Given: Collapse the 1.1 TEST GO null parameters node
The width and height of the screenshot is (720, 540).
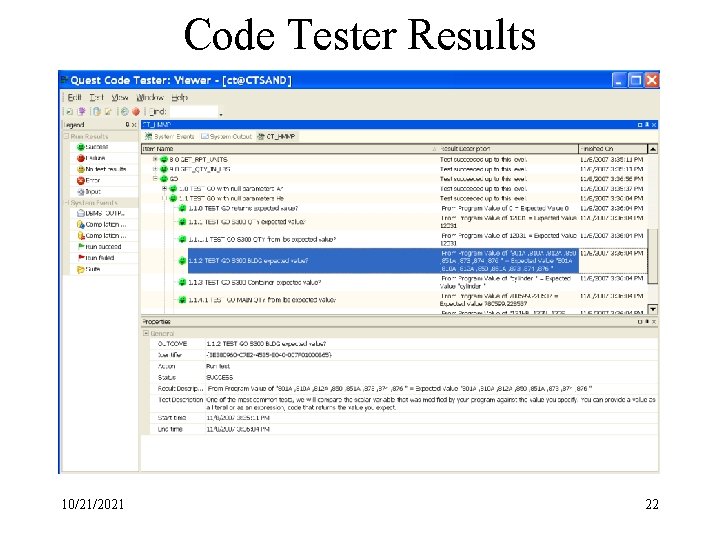Looking at the screenshot, I should (165, 198).
